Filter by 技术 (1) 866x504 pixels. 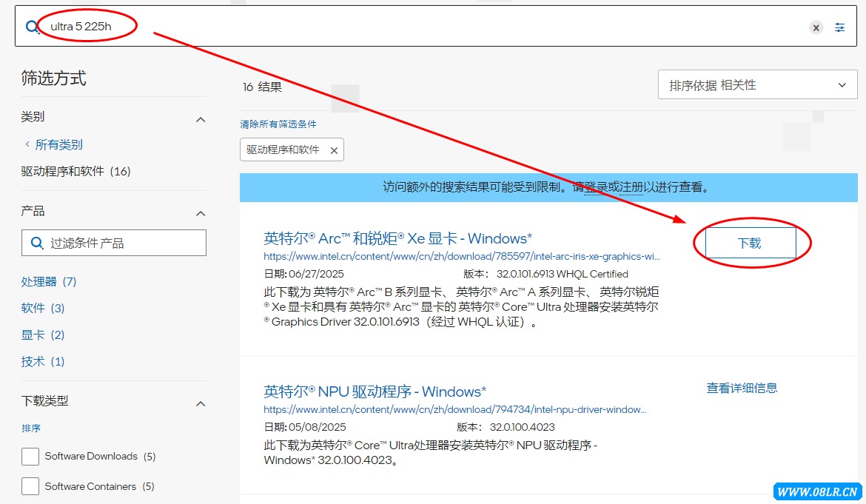pyautogui.click(x=42, y=362)
